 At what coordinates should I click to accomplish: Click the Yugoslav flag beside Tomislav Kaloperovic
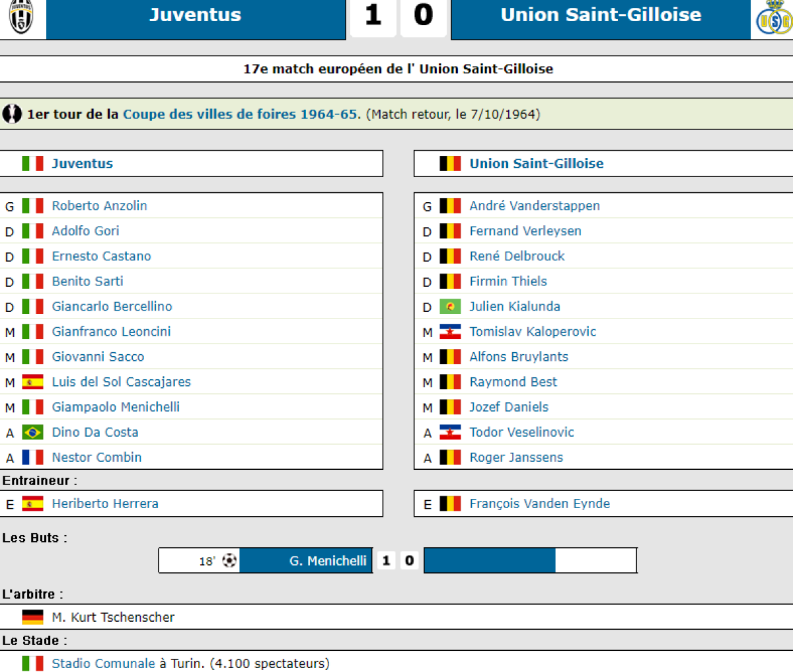tap(450, 332)
